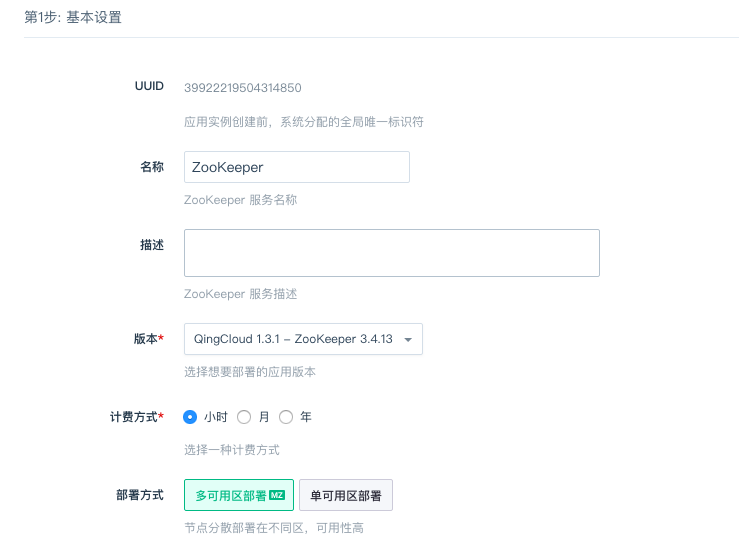Switch to 单可用区部署 deployment mode

(x=346, y=495)
